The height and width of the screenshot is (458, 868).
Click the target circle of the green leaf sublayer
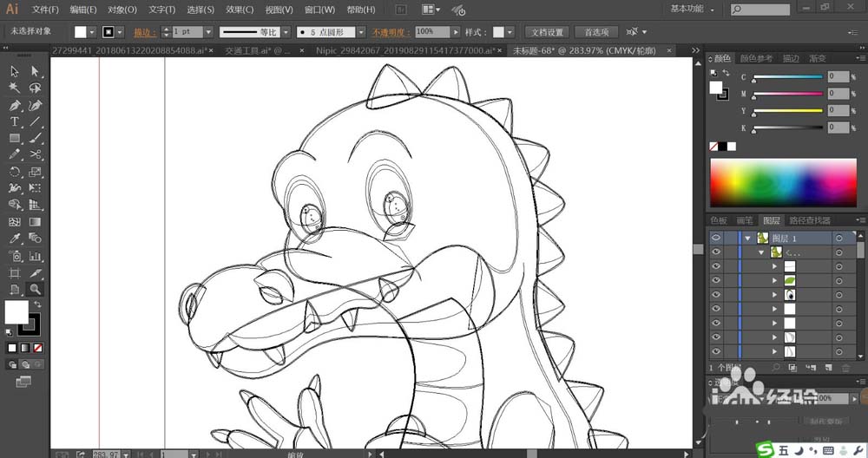tap(839, 280)
